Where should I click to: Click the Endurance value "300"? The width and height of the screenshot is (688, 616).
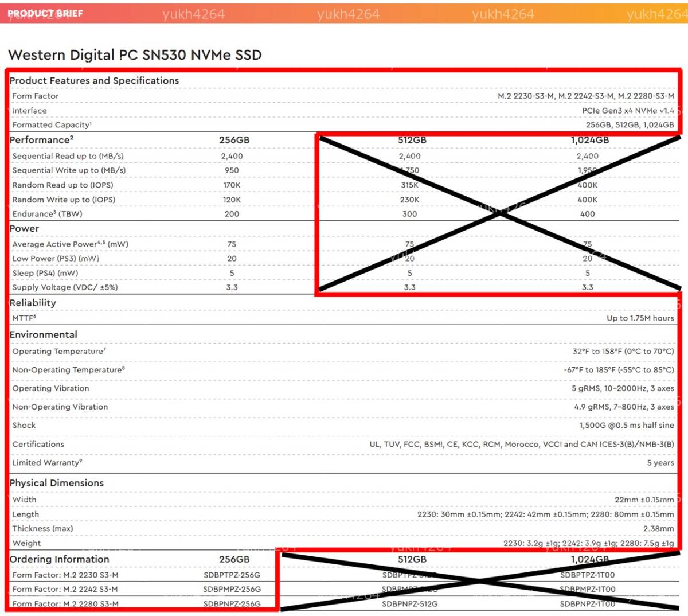tap(410, 214)
